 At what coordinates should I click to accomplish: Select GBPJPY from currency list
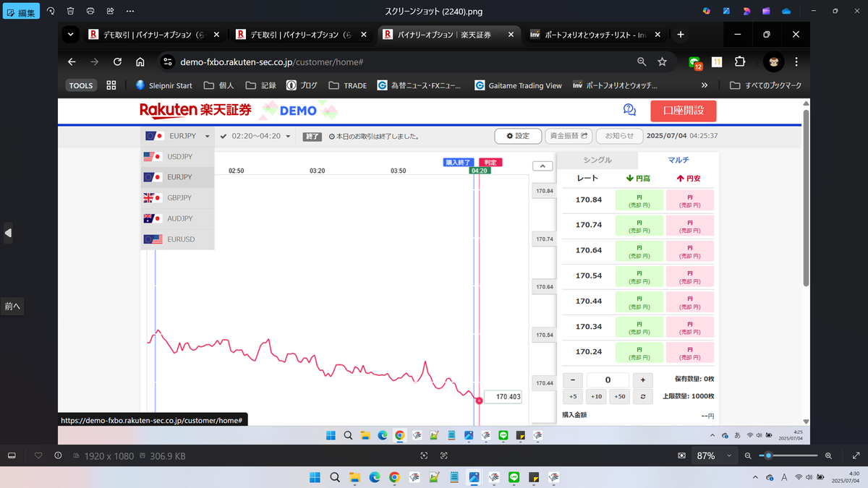178,197
